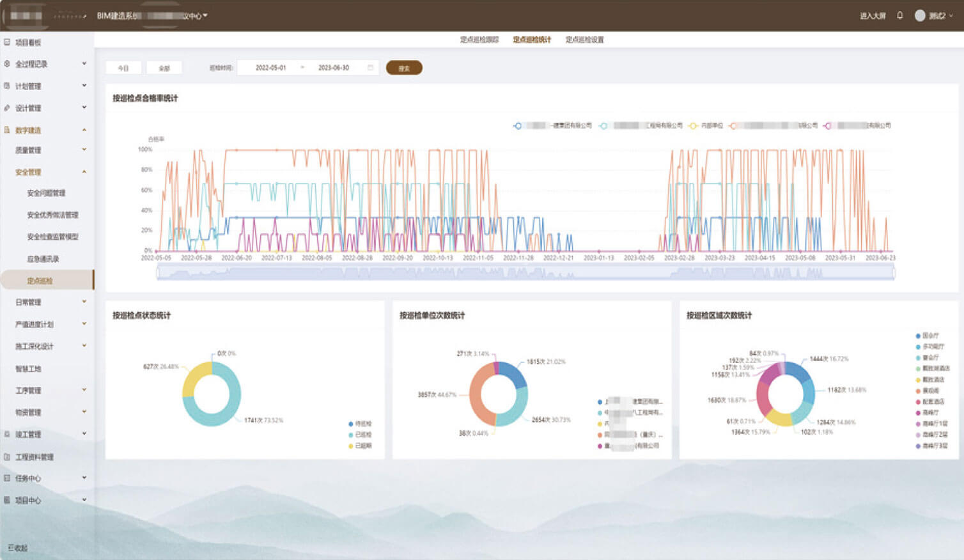This screenshot has height=560, width=964.
Task: Click the brown 搜索 button
Action: pyautogui.click(x=403, y=68)
